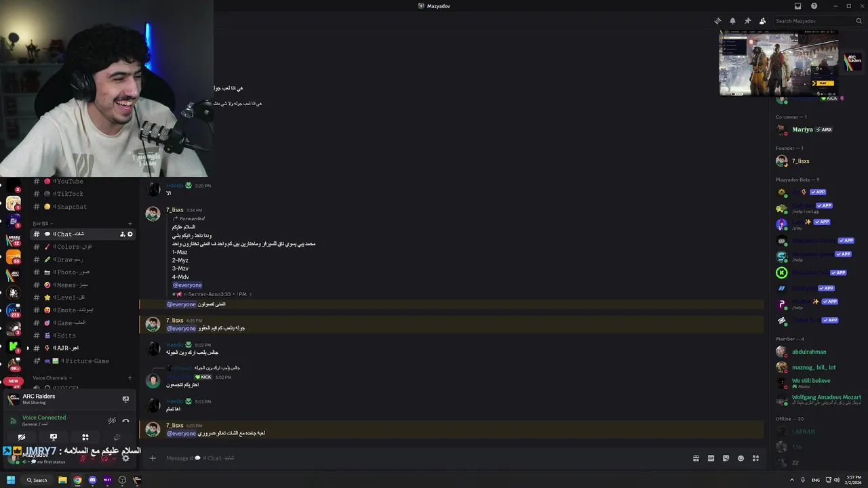Open the Threads icon in channel header
Viewport: 868px width, 488px height.
tap(717, 21)
